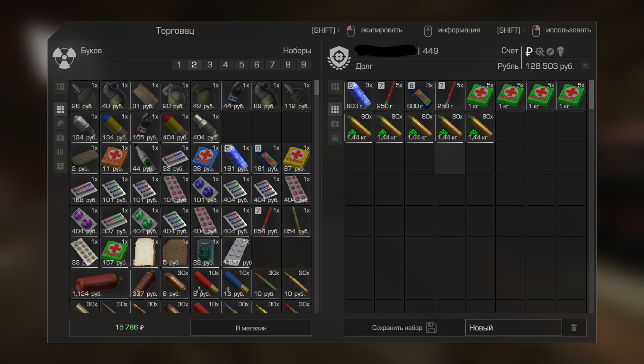Select the 26 руб. grenade

[85, 96]
